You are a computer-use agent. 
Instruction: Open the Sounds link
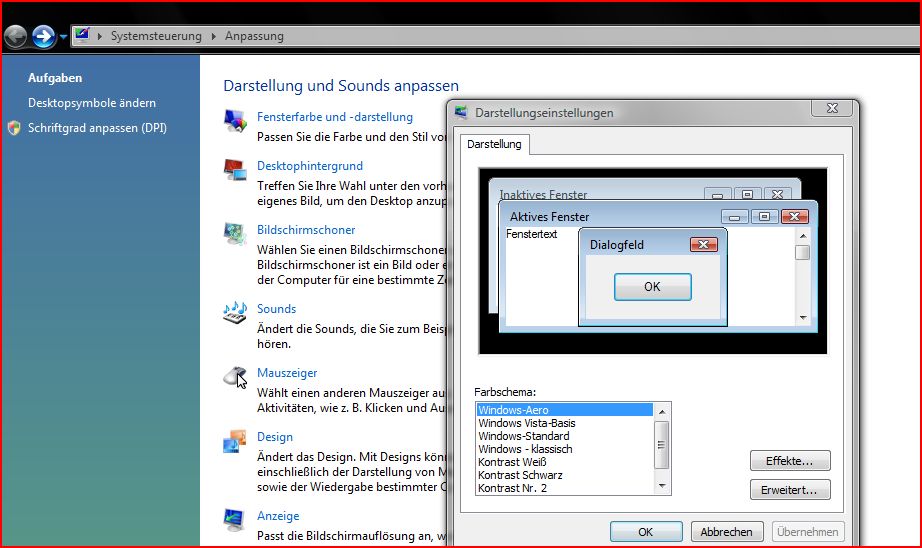[276, 309]
